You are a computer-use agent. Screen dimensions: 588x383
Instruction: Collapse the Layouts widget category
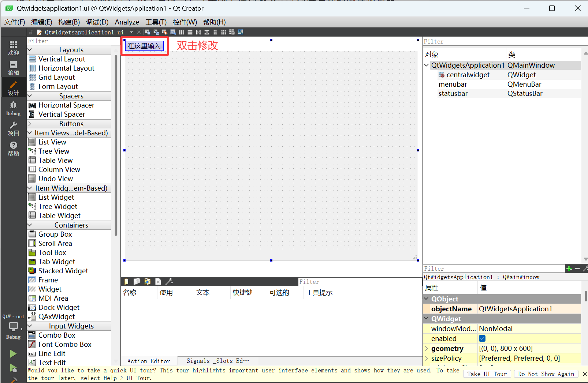click(x=30, y=50)
